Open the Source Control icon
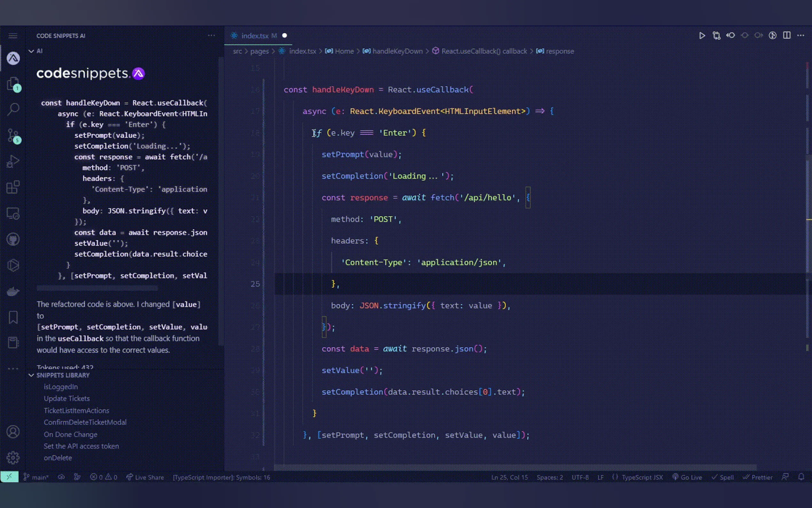Image resolution: width=812 pixels, height=508 pixels. pyautogui.click(x=13, y=136)
